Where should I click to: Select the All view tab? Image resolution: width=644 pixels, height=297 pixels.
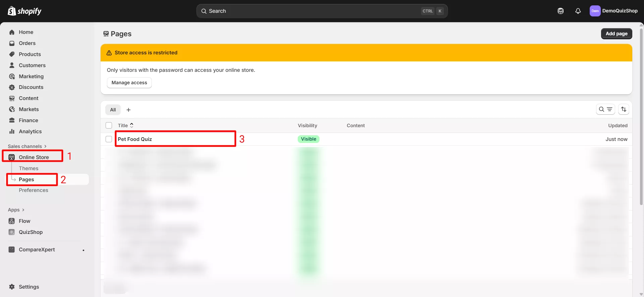113,110
